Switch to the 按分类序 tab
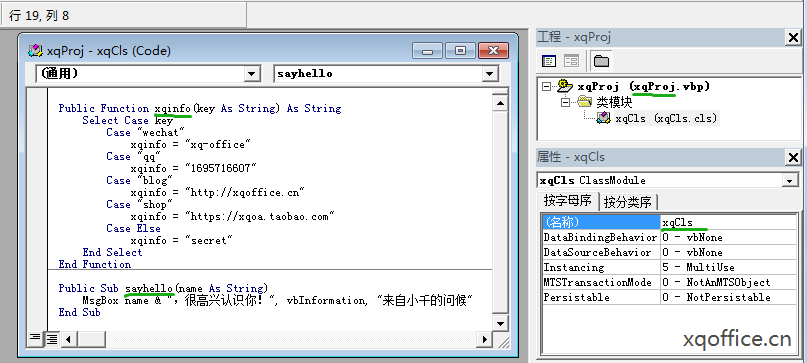 tap(628, 201)
